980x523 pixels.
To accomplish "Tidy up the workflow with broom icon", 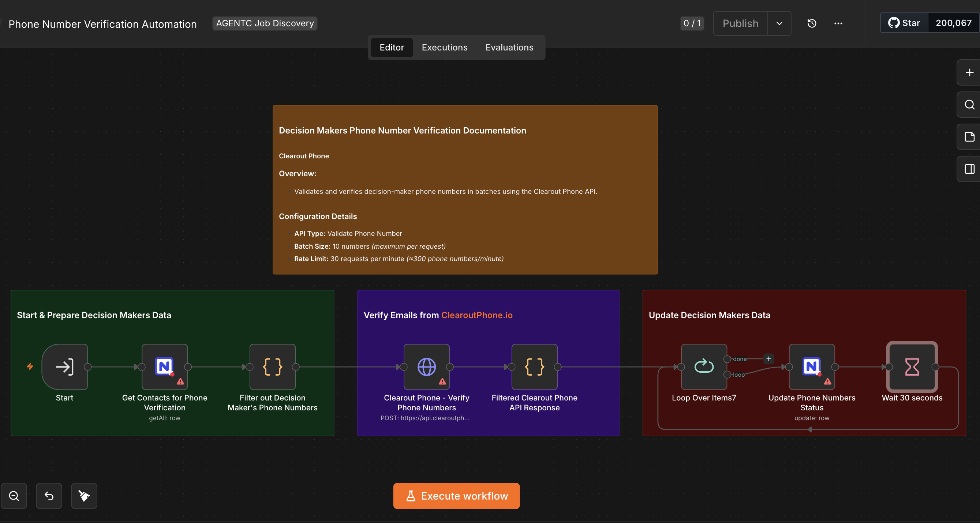I will (84, 496).
